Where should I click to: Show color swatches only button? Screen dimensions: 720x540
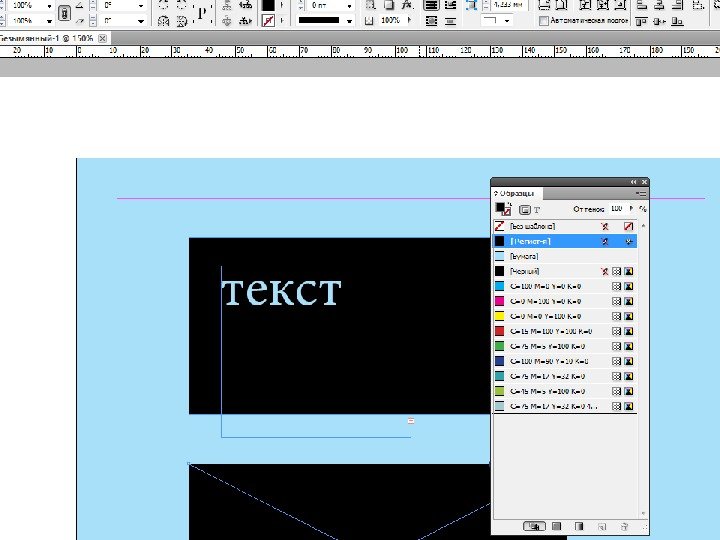[557, 526]
